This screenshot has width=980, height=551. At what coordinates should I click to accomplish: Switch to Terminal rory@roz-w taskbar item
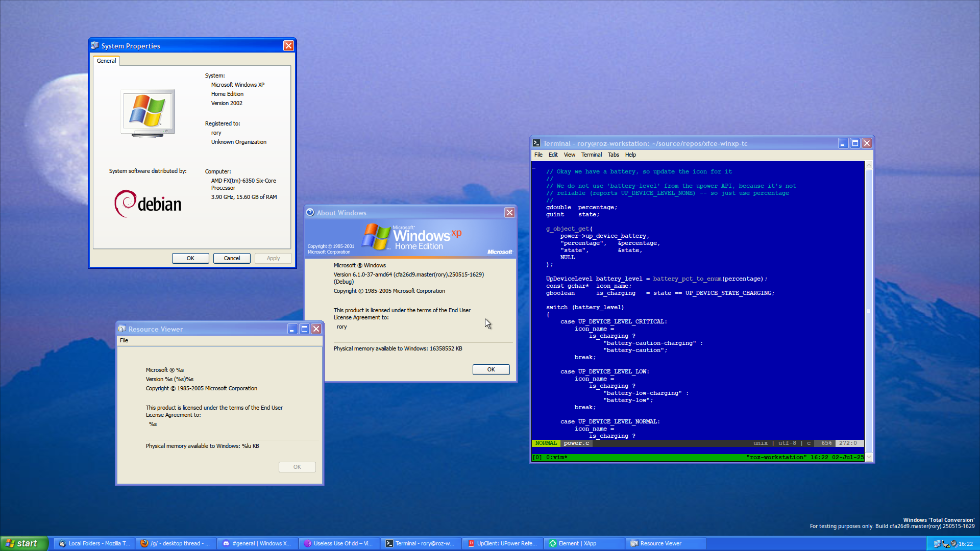(421, 543)
